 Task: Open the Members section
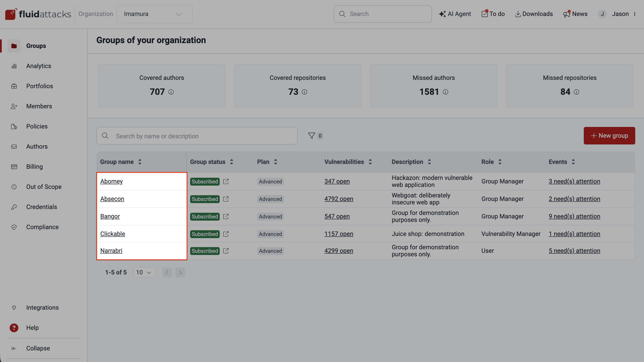[x=39, y=106]
